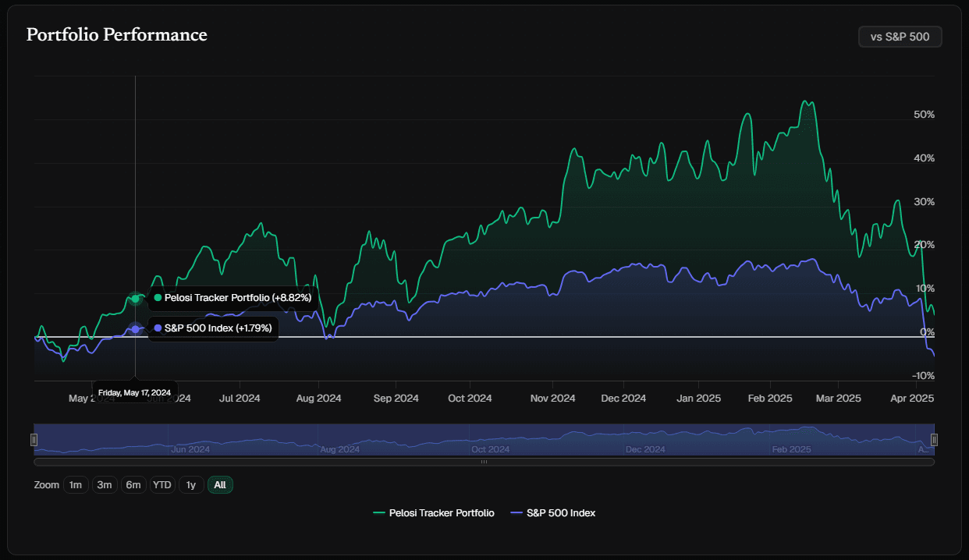
Task: Click the Mar 2025 x-axis label
Action: [838, 399]
